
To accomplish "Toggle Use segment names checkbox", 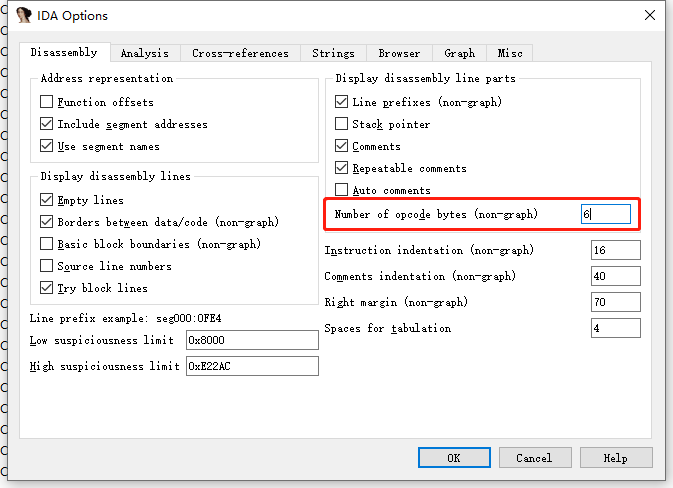I will click(46, 145).
